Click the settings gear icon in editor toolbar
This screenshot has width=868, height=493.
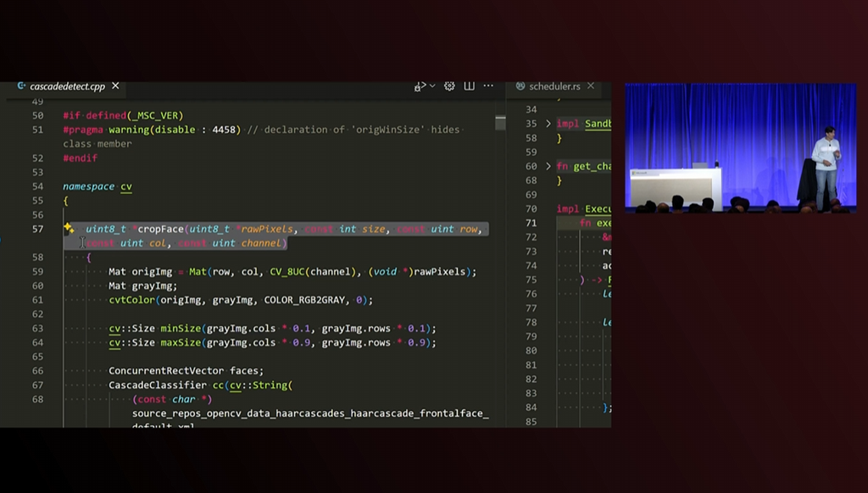pyautogui.click(x=449, y=86)
